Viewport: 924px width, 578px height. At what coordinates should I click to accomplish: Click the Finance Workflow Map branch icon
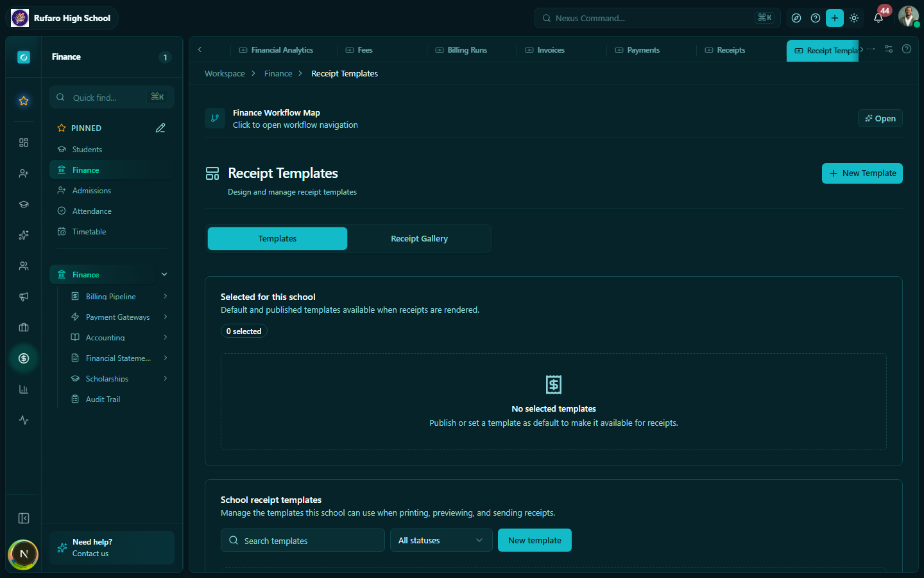(215, 118)
